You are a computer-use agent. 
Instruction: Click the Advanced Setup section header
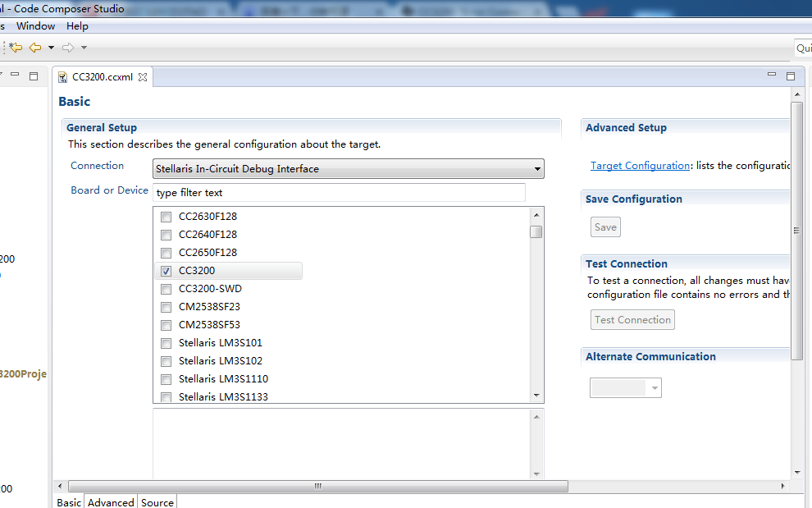coord(626,127)
